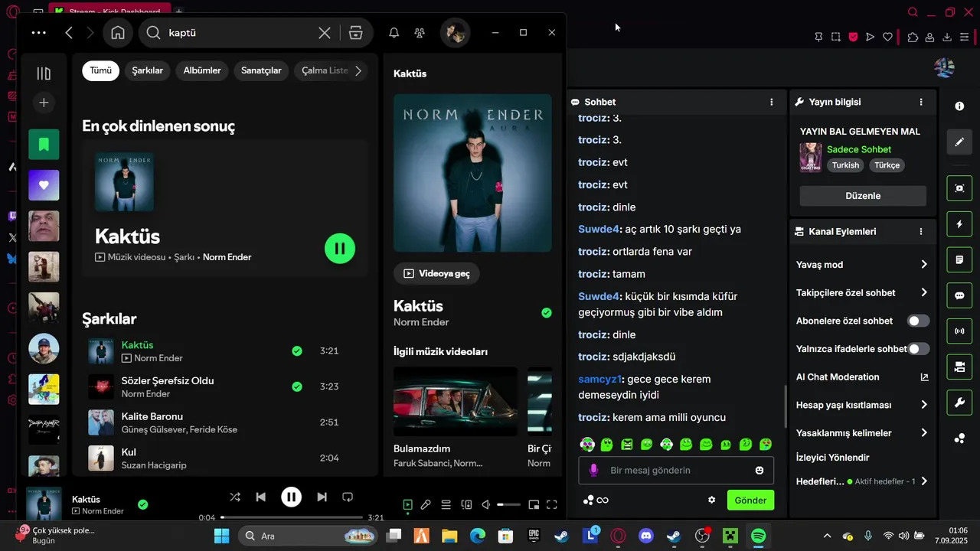980x551 pixels.
Task: Open Sohbet panel three-dot menu
Action: click(771, 102)
